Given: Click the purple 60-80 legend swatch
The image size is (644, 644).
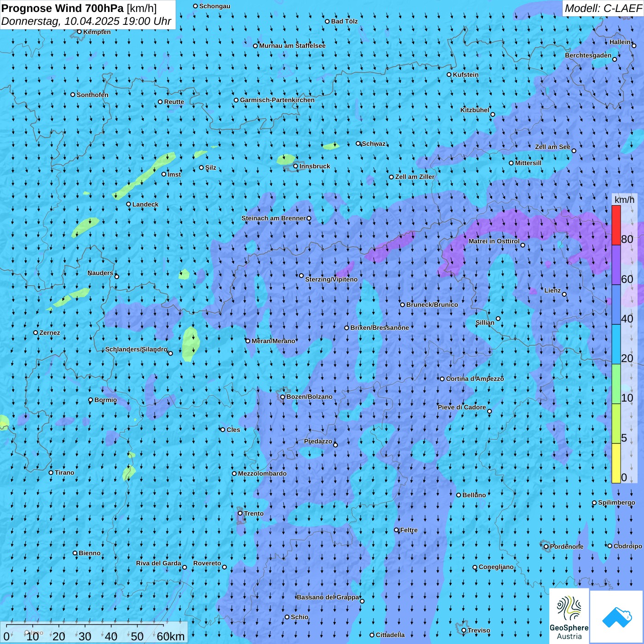Looking at the screenshot, I should [616, 265].
